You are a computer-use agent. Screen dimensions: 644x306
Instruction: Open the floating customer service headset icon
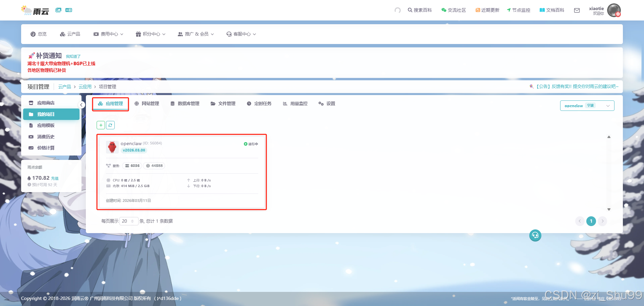535,235
